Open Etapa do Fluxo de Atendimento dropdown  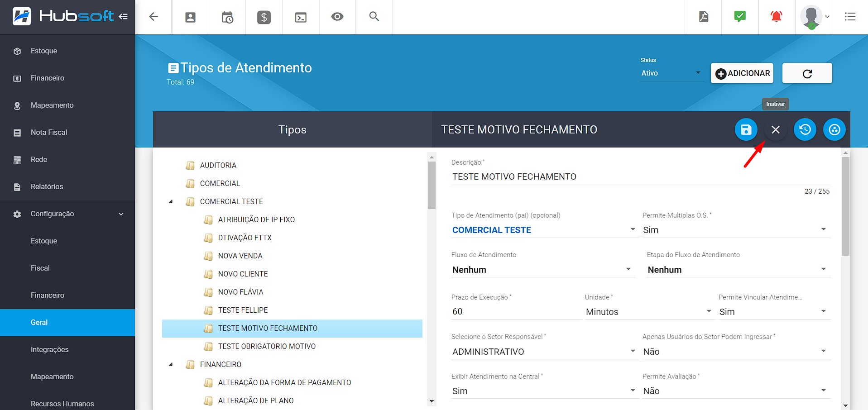pyautogui.click(x=739, y=270)
